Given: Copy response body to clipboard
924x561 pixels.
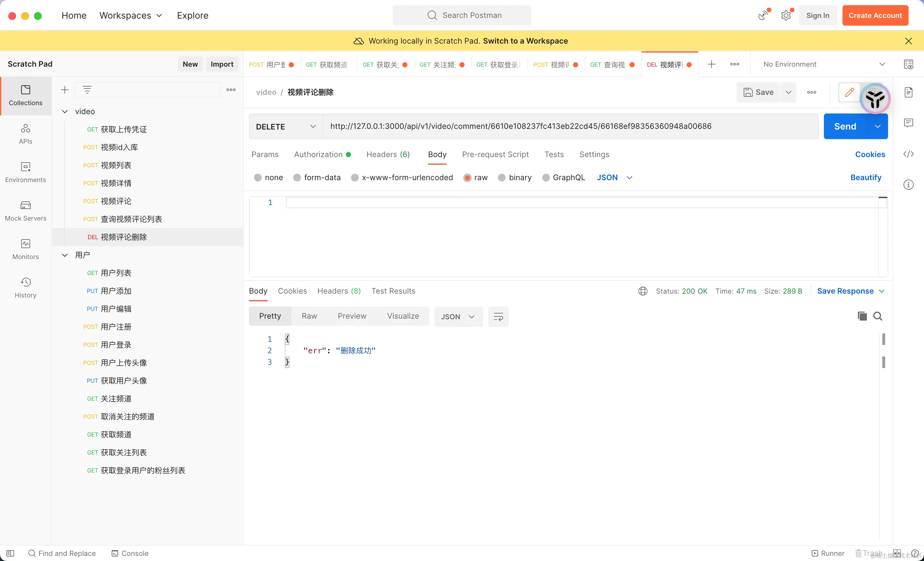Looking at the screenshot, I should click(x=862, y=316).
